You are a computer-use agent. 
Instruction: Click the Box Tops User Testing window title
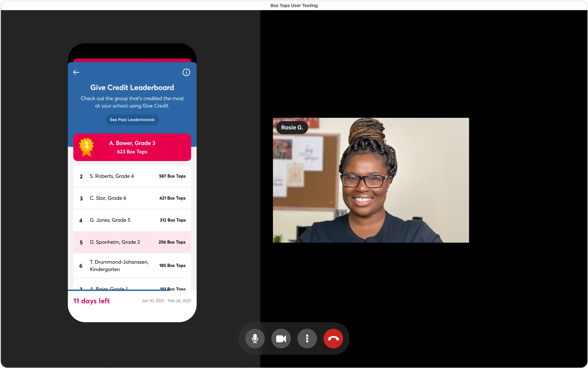(x=294, y=5)
